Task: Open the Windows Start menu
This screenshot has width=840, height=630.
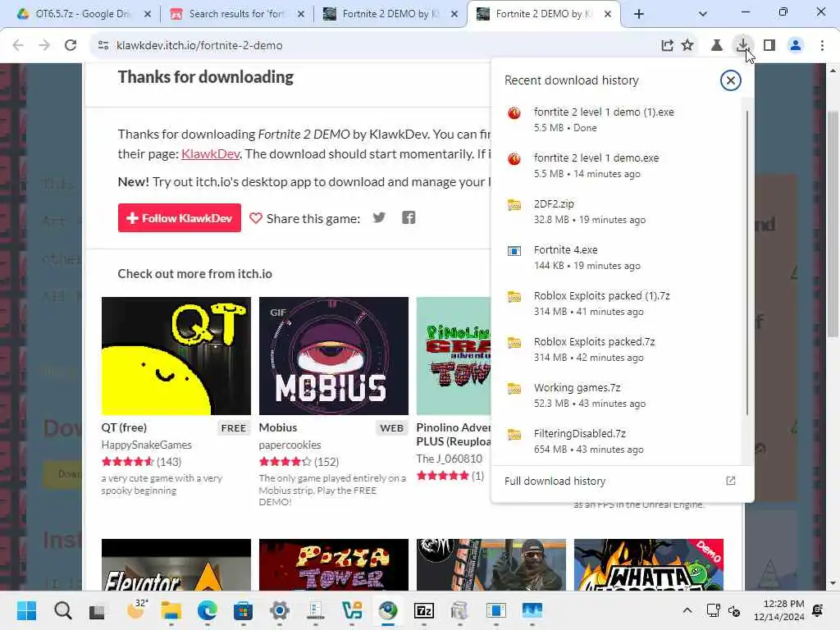Action: pos(26,610)
